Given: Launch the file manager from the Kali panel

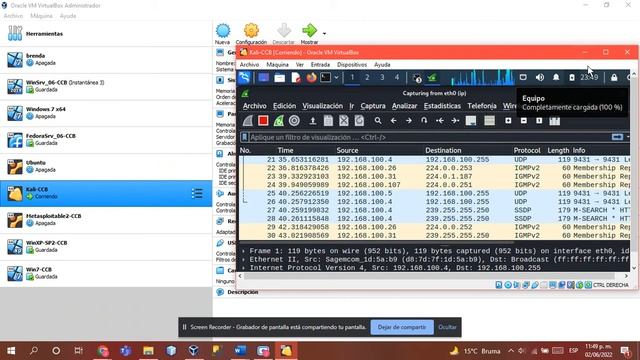Looking at the screenshot, I should [x=280, y=78].
